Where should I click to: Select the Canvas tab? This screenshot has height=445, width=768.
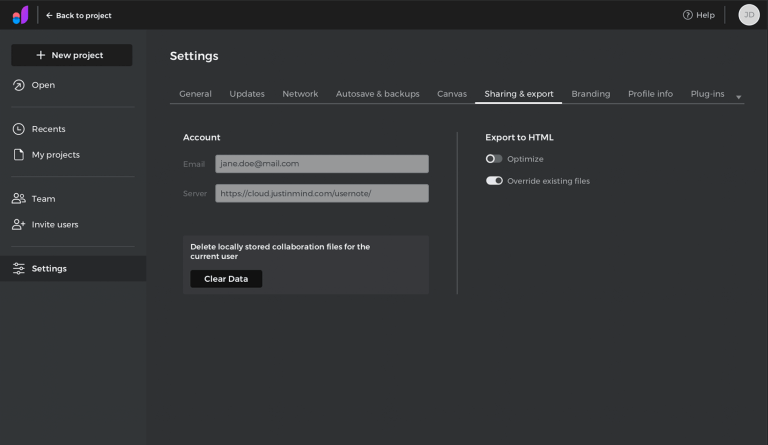[452, 94]
